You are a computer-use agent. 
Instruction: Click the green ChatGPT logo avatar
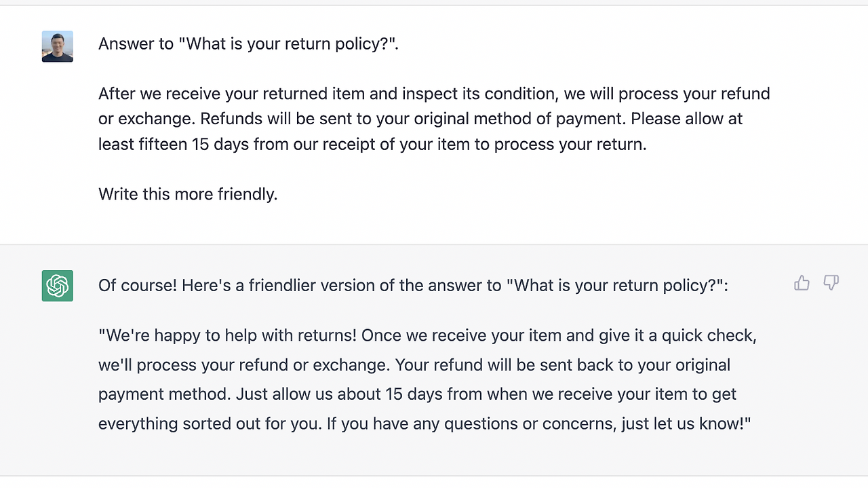(58, 286)
